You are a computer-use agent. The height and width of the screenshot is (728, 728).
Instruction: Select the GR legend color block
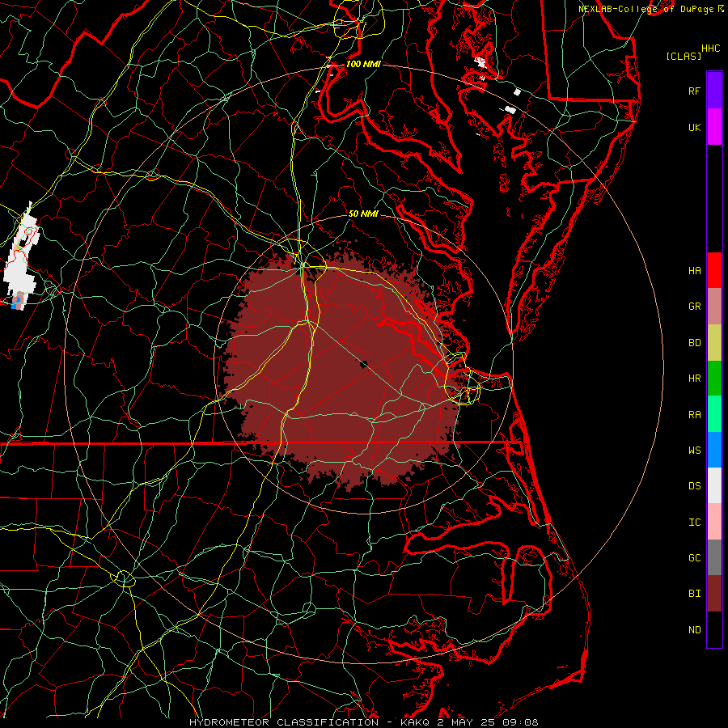[x=714, y=307]
